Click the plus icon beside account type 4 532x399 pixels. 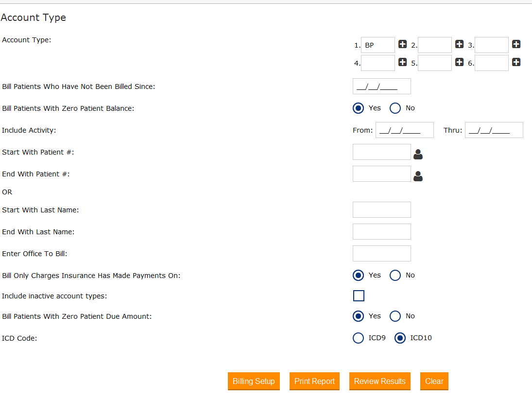402,62
